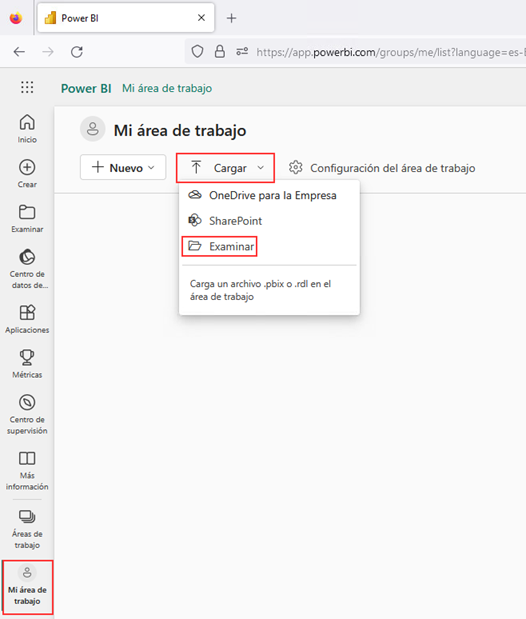Open the app launcher grid icon

27,87
